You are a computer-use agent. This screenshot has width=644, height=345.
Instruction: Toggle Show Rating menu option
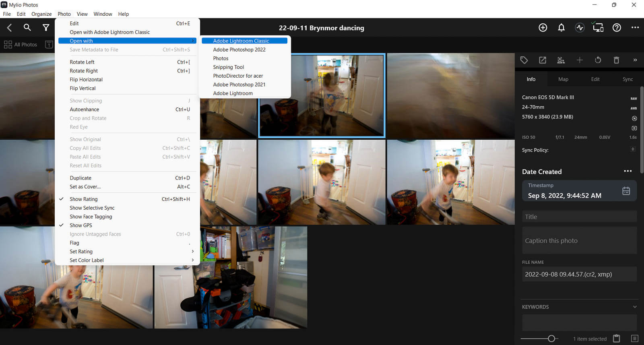click(x=84, y=199)
